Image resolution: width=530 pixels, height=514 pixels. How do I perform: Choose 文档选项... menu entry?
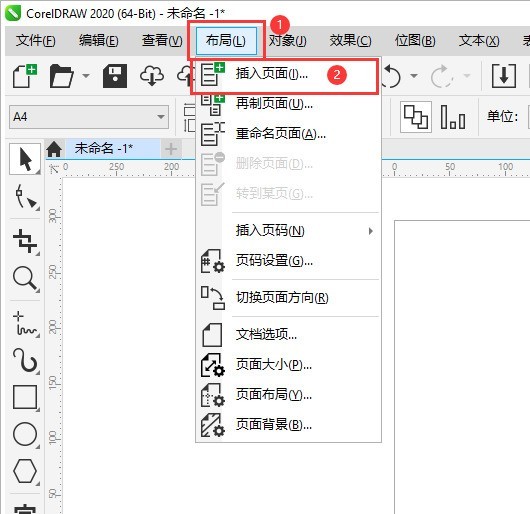point(289,335)
